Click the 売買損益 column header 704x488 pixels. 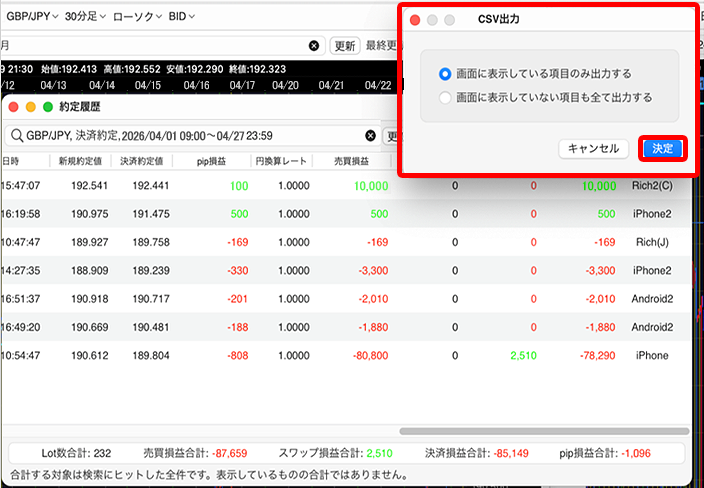[x=350, y=161]
